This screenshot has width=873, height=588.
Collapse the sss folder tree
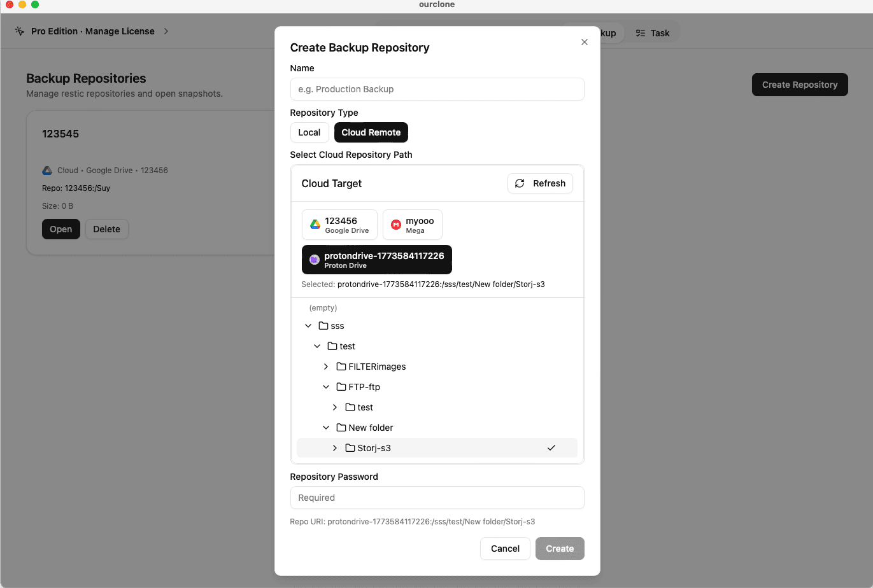click(308, 325)
